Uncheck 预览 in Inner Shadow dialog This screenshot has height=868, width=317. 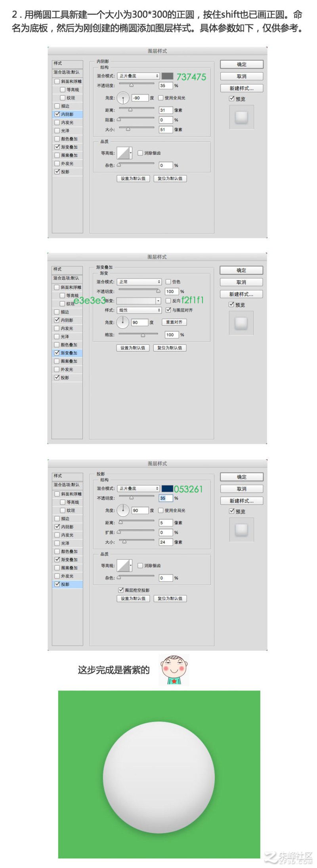(x=232, y=99)
